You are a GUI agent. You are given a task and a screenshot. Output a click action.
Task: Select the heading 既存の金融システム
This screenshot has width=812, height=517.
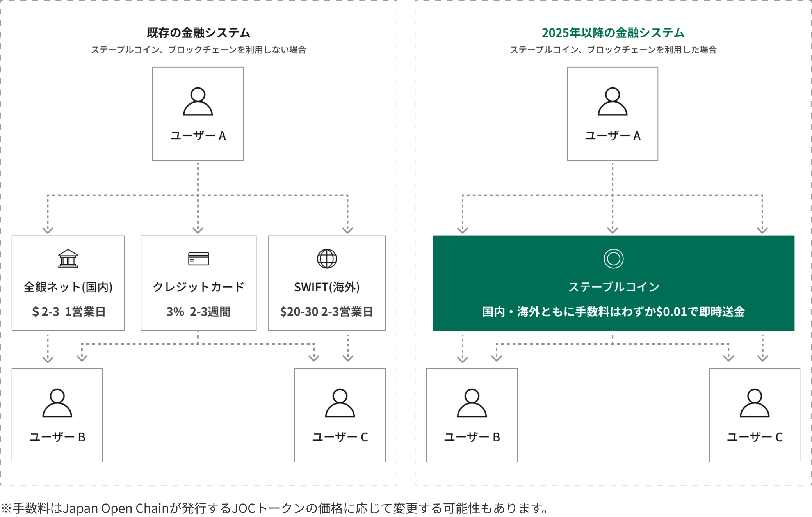pyautogui.click(x=198, y=33)
